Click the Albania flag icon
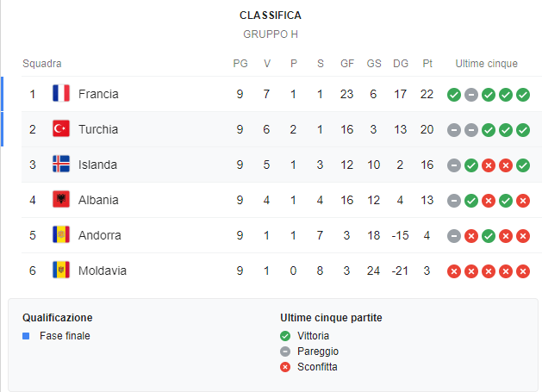542x392 pixels. pyautogui.click(x=61, y=200)
